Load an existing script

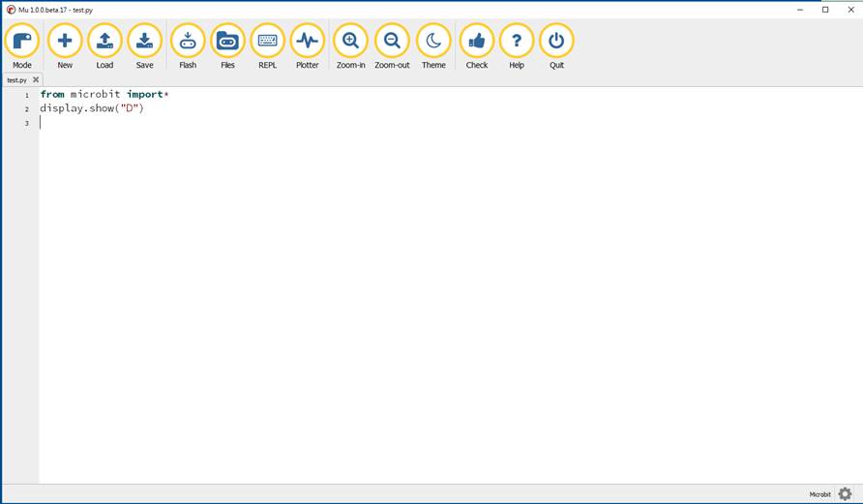[104, 46]
